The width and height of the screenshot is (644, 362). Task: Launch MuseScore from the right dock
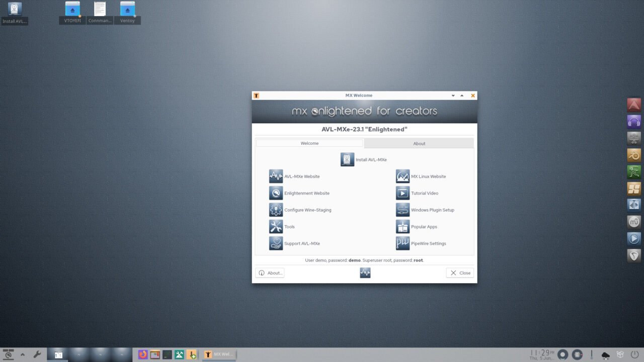point(634,222)
